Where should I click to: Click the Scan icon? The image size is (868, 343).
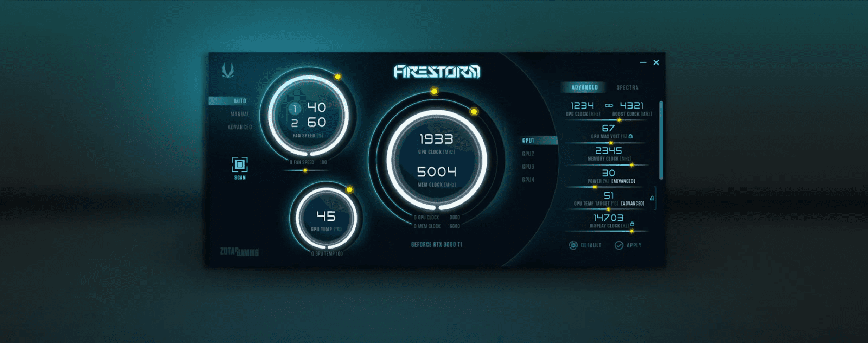coord(240,164)
